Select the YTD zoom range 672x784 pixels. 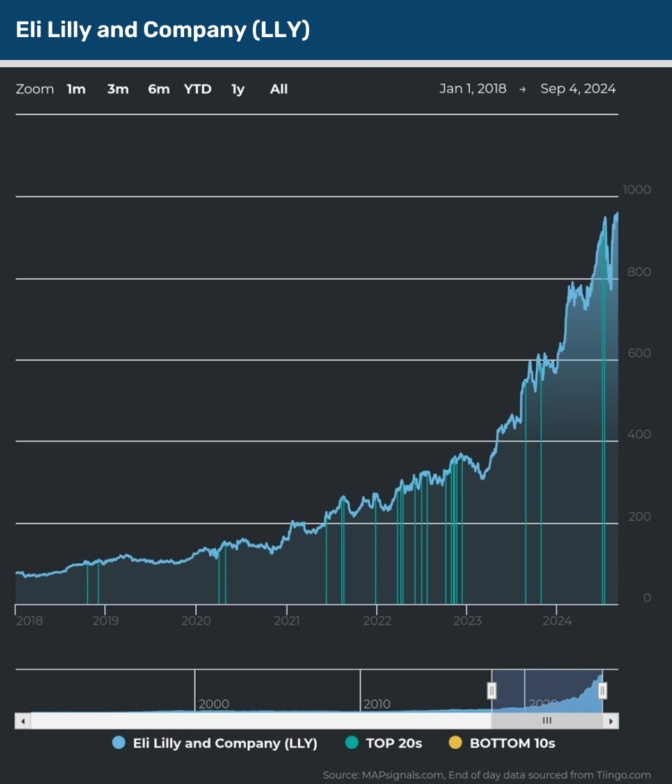coord(198,89)
